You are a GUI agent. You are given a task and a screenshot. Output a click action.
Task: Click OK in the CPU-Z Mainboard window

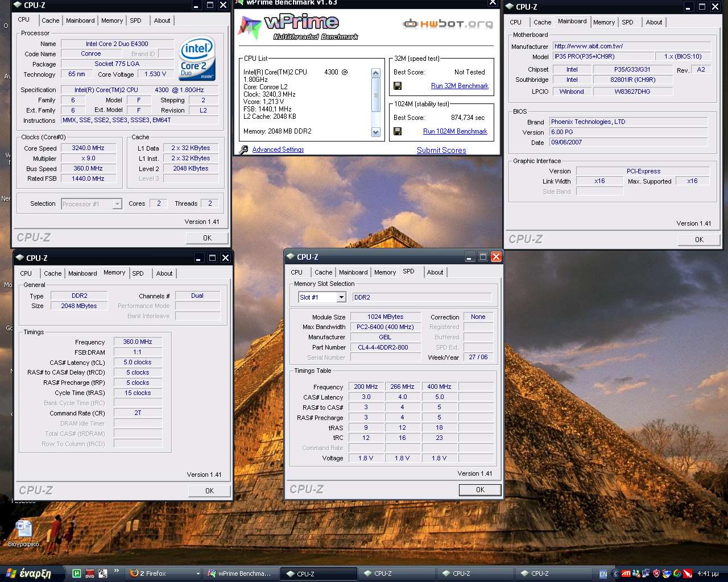[x=699, y=239]
